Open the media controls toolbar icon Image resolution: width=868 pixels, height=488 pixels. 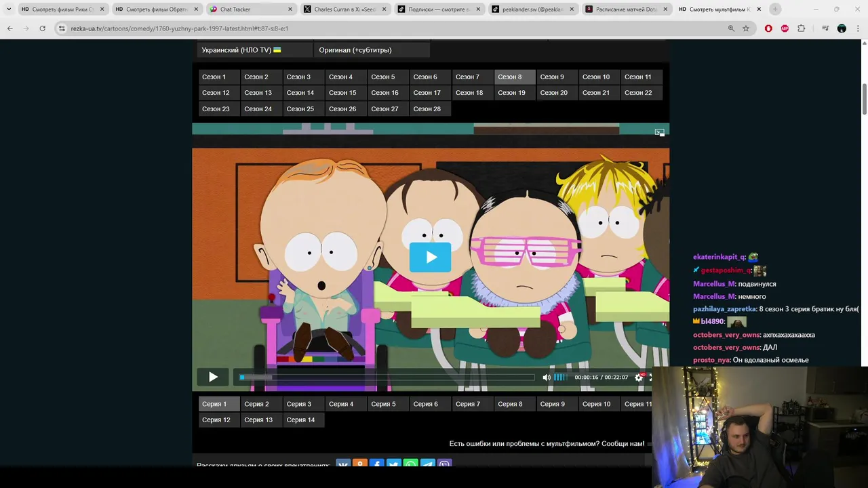[x=825, y=28]
